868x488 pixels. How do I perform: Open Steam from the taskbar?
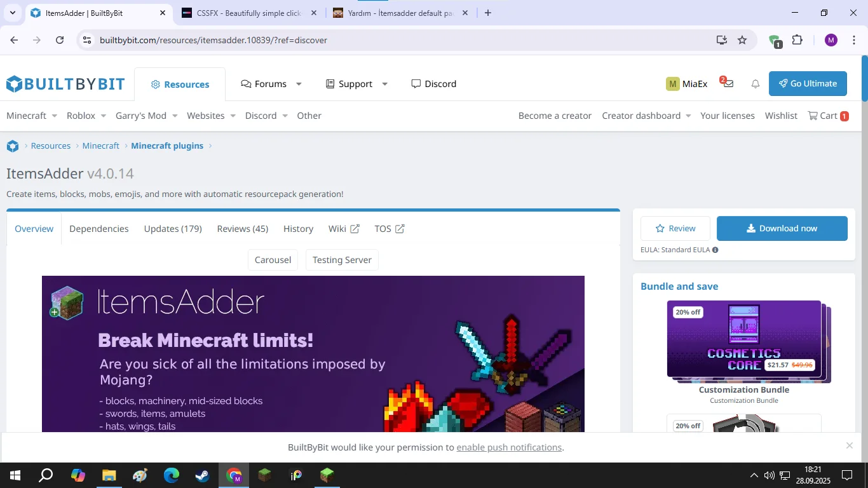click(203, 475)
